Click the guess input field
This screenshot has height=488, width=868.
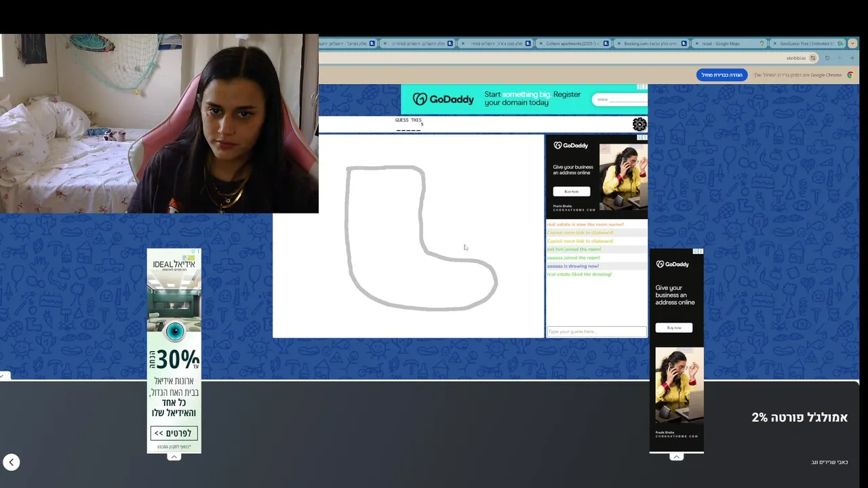tap(597, 331)
